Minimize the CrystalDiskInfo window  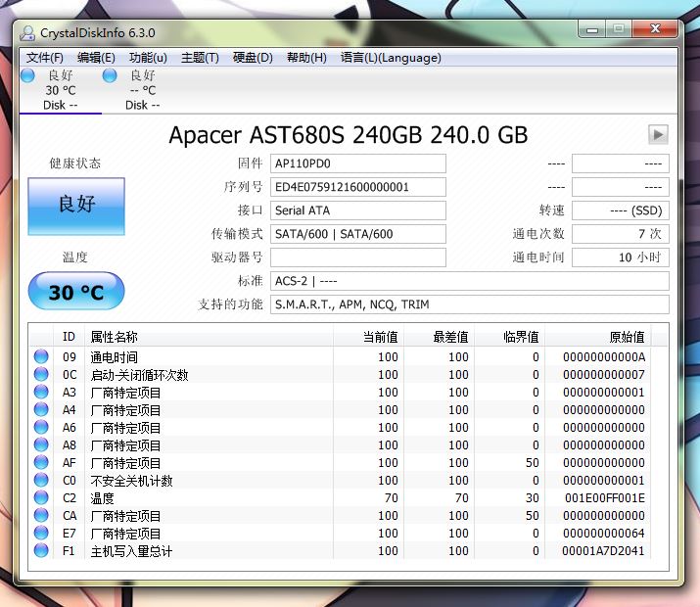(x=592, y=29)
